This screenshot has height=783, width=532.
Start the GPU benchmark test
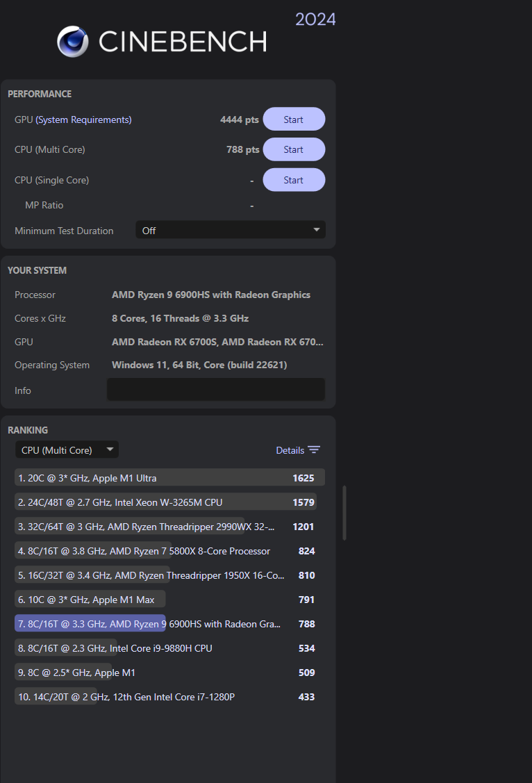pyautogui.click(x=294, y=119)
